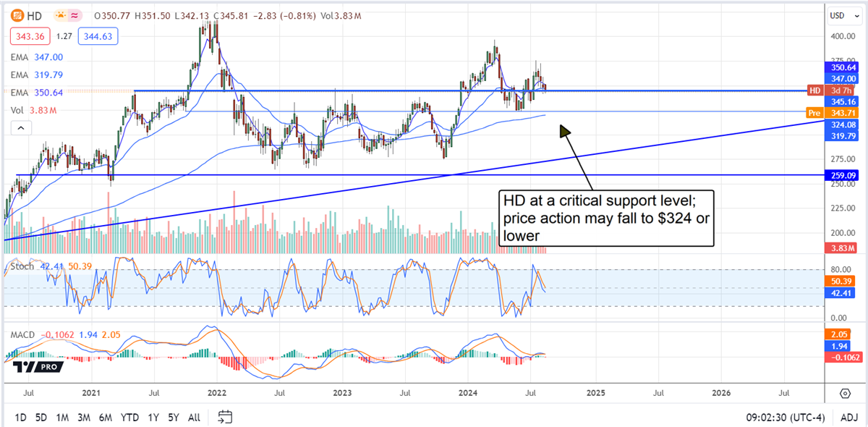Select the 6M time range

click(106, 418)
